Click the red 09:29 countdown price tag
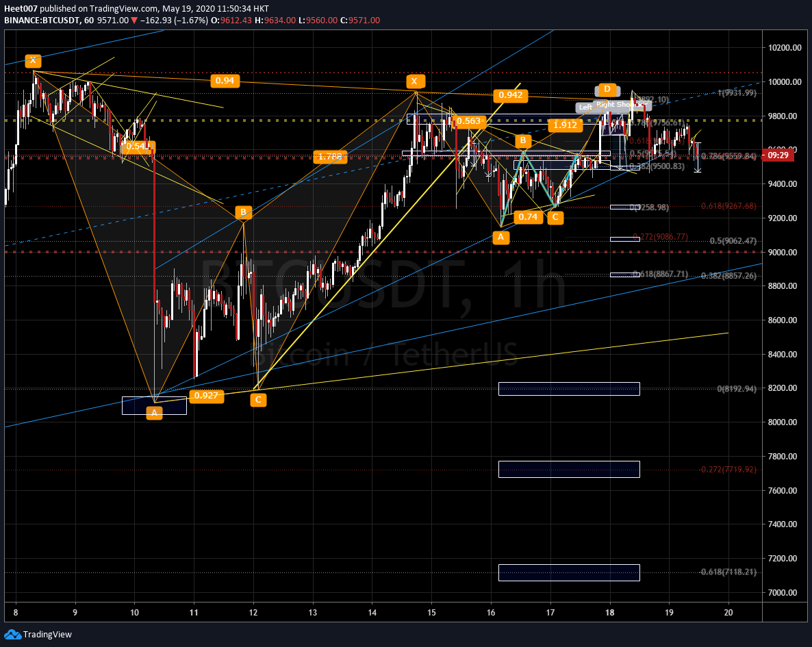 pos(778,155)
